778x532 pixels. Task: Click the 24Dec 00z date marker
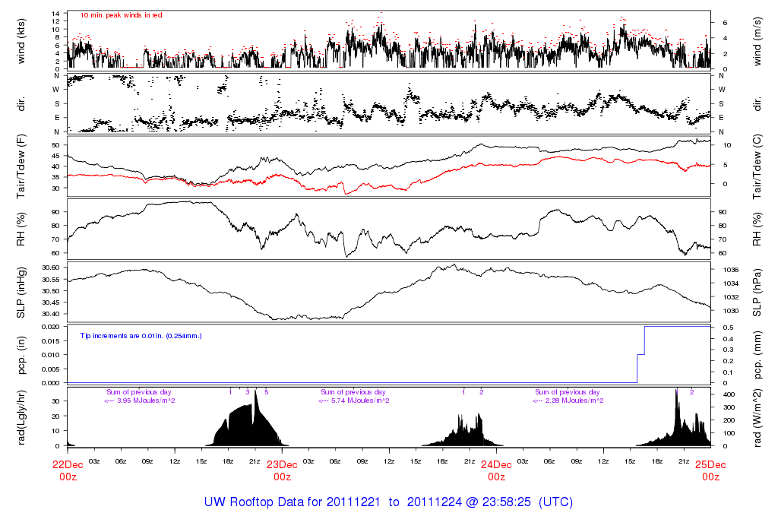496,470
